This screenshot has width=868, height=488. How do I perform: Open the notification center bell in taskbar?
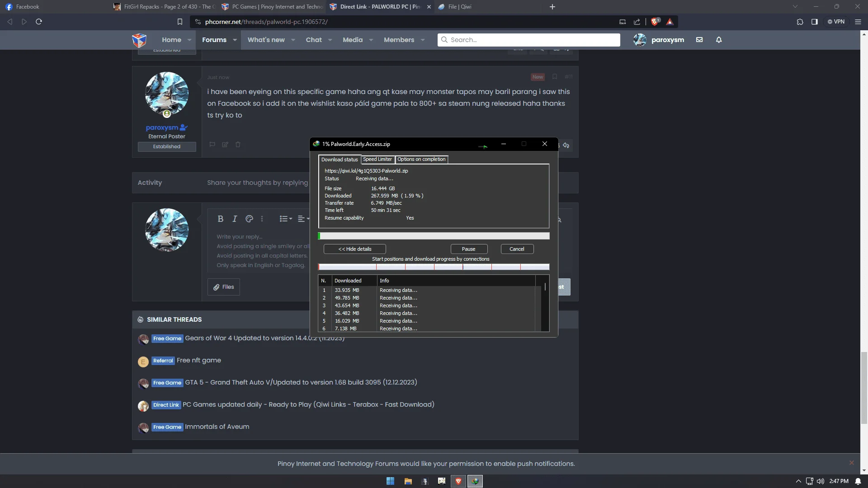coord(858,481)
